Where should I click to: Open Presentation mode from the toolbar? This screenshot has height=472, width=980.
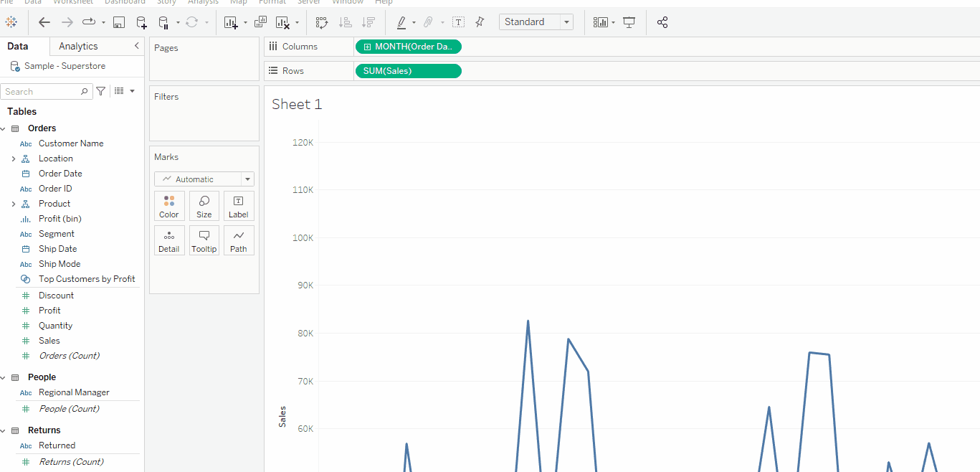click(x=629, y=22)
